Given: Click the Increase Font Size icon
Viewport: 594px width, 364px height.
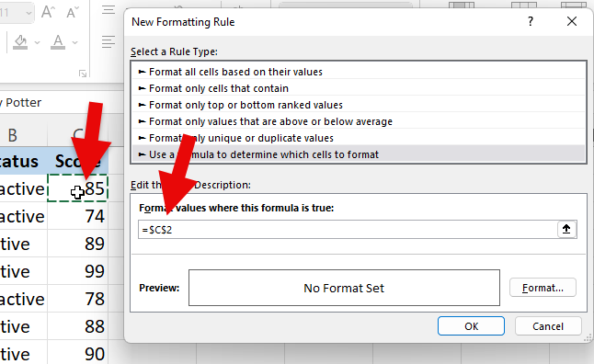Looking at the screenshot, I should point(48,12).
